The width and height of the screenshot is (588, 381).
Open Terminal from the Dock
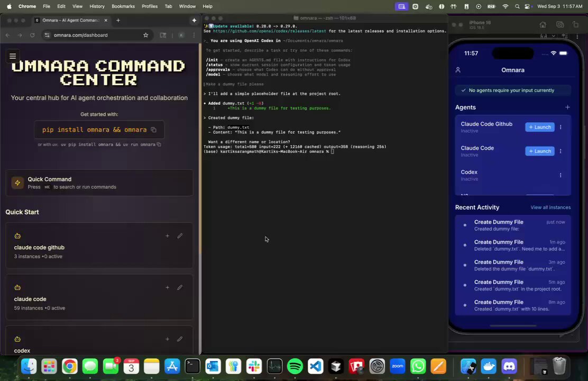click(192, 366)
